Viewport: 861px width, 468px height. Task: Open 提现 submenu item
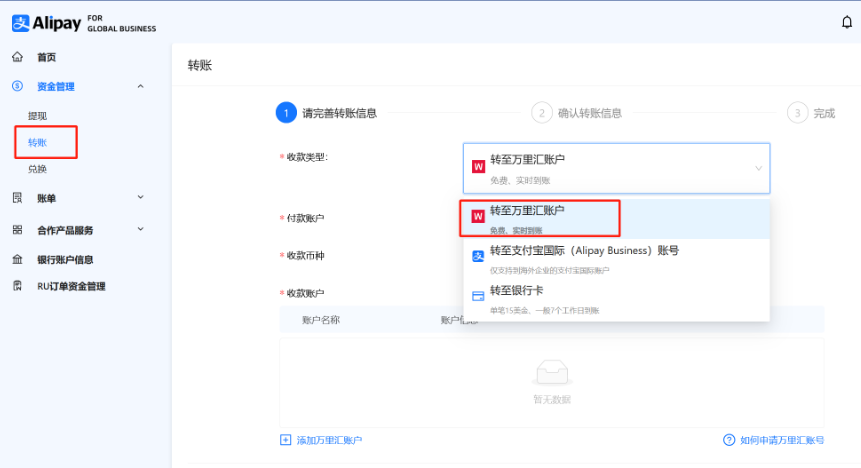[x=37, y=116]
